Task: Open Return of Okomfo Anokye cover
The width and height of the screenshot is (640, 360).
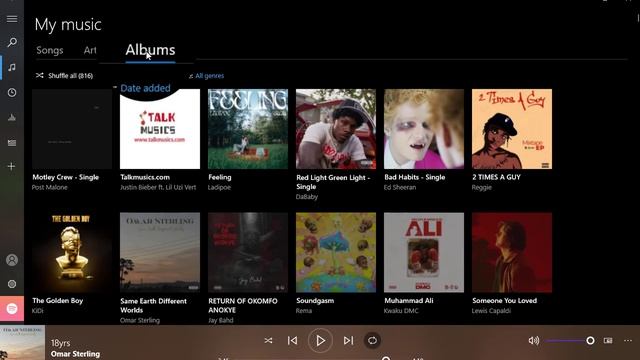Action: [248, 252]
